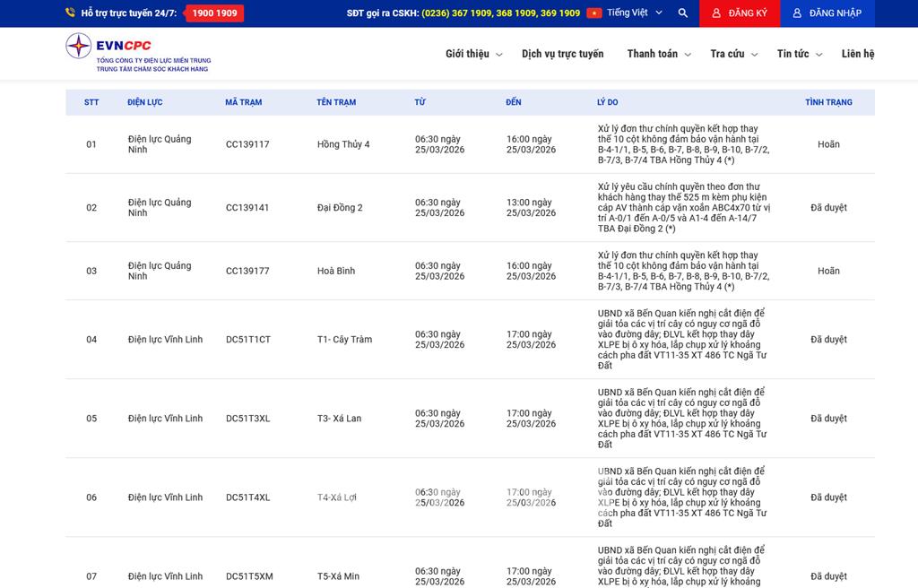The image size is (918, 588).
Task: Click the phone icon beside online support
Action: [x=70, y=13]
